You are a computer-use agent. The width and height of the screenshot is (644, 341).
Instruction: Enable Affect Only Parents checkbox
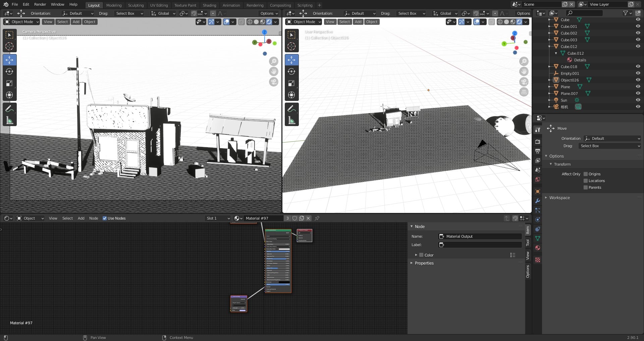click(x=586, y=187)
